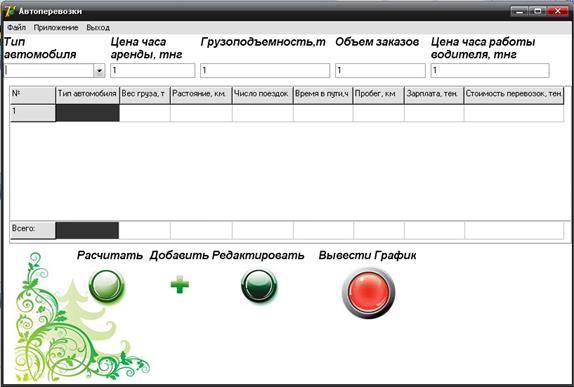Click inside the Тип автомобиля combo box
Viewport: 574px width, 387px height.
point(49,70)
